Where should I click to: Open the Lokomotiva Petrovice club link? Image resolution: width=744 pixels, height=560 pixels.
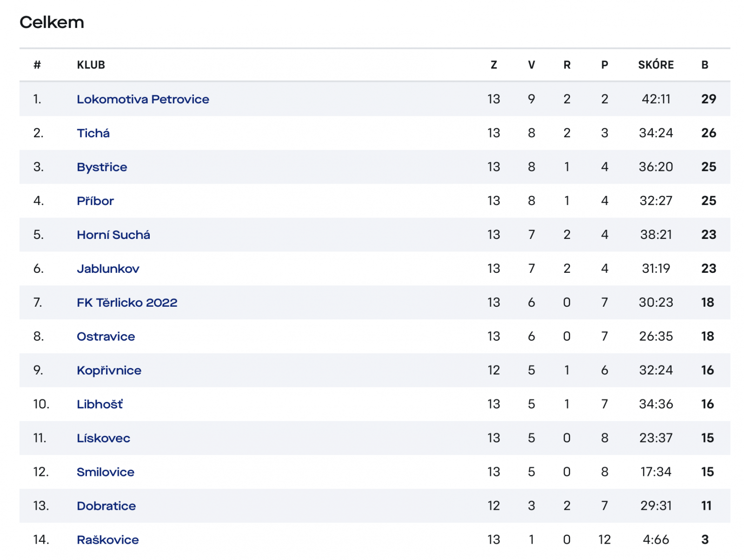(x=143, y=99)
